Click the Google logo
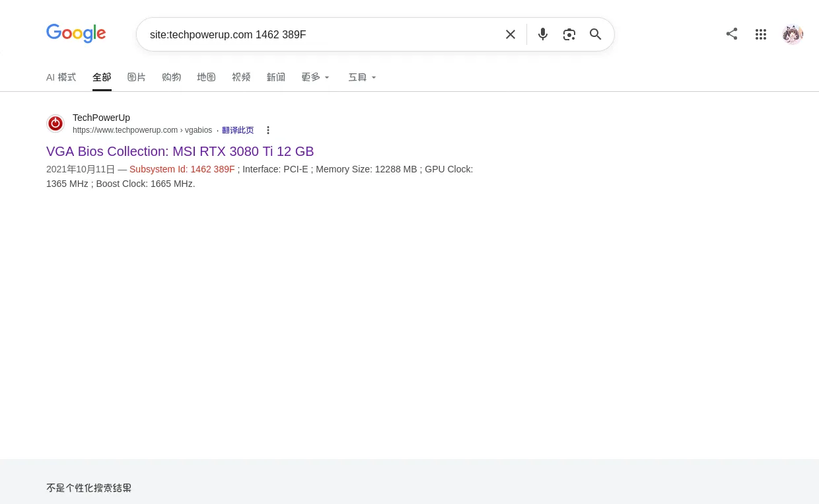 [x=76, y=34]
